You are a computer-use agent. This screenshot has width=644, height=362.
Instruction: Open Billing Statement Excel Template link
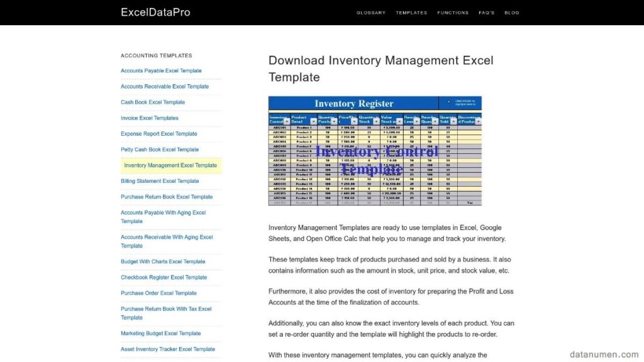pyautogui.click(x=160, y=181)
